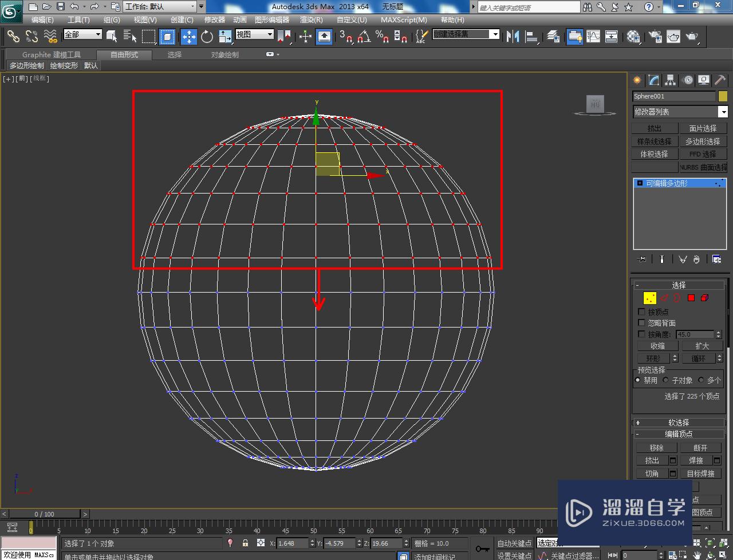This screenshot has width=733, height=560.
Task: Toggle 自动关键点 auto key button
Action: [x=514, y=543]
